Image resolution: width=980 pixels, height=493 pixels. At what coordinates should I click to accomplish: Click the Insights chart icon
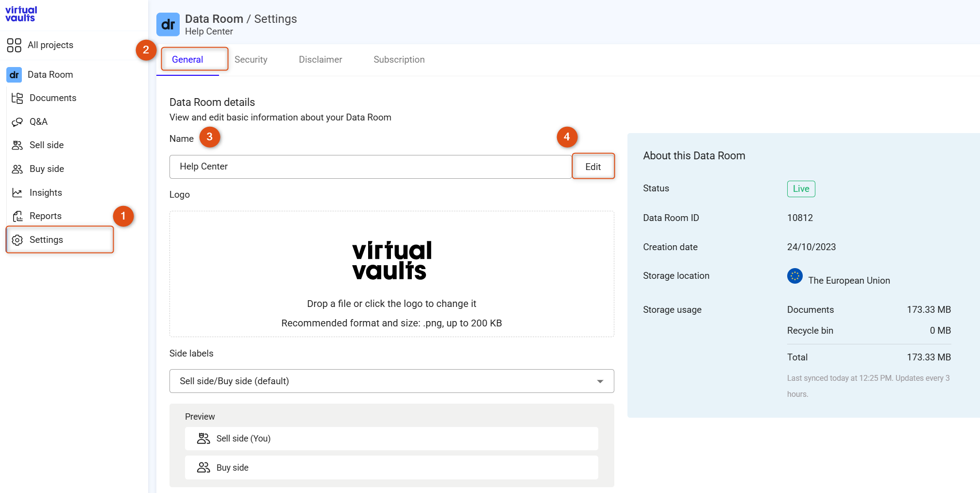(17, 193)
